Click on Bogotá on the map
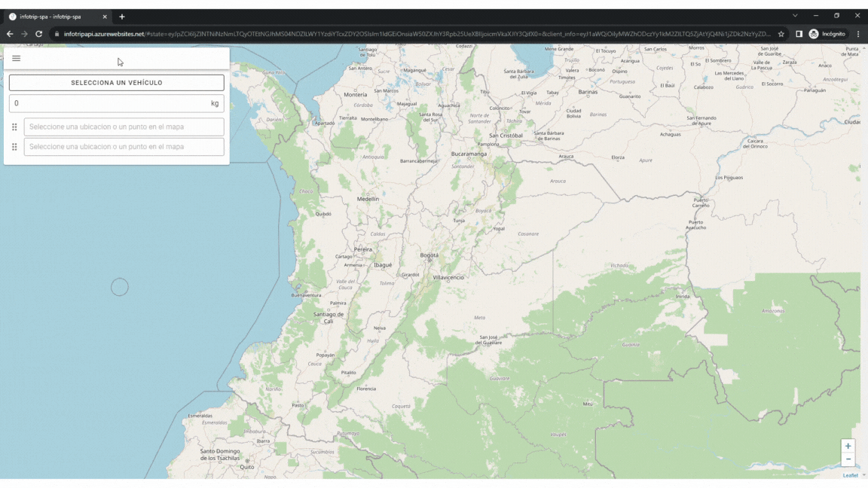868x488 pixels. [x=429, y=255]
